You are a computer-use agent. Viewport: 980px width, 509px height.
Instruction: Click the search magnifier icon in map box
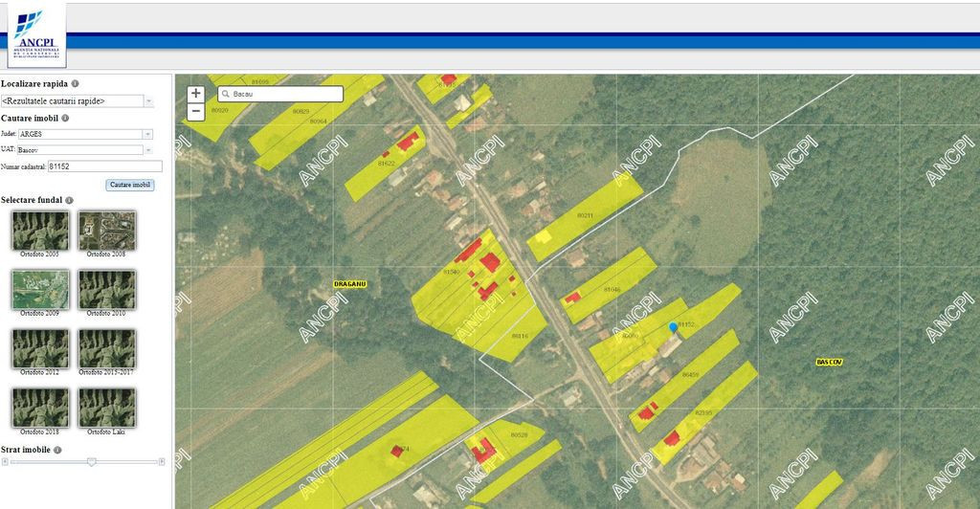pyautogui.click(x=225, y=94)
